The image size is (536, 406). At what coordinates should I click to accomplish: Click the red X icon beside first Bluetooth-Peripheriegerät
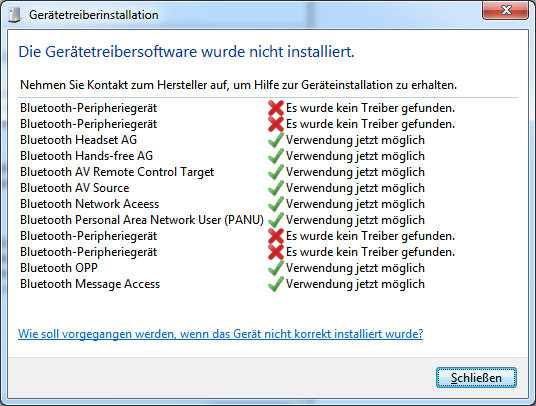click(276, 108)
